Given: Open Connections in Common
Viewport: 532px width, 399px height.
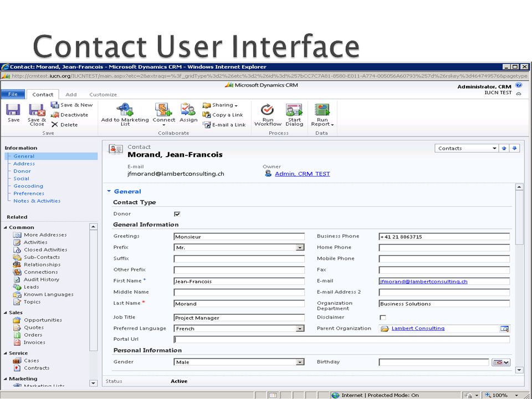Looking at the screenshot, I should click(x=40, y=272).
